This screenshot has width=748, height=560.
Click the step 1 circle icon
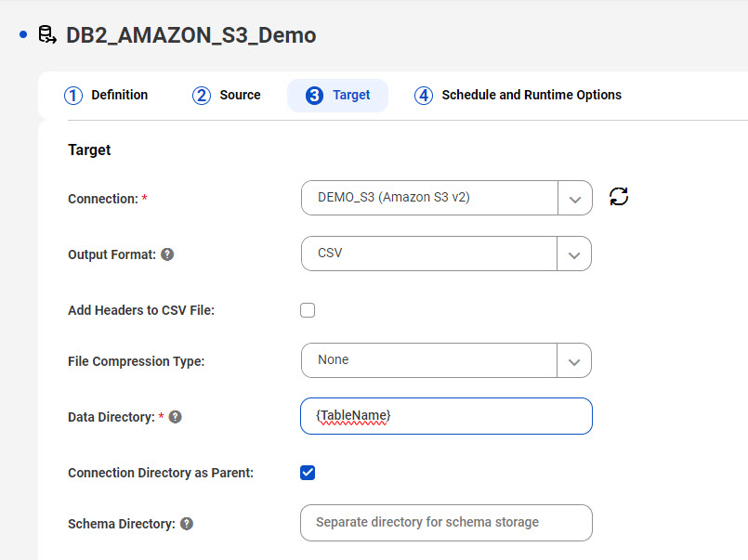click(x=73, y=96)
